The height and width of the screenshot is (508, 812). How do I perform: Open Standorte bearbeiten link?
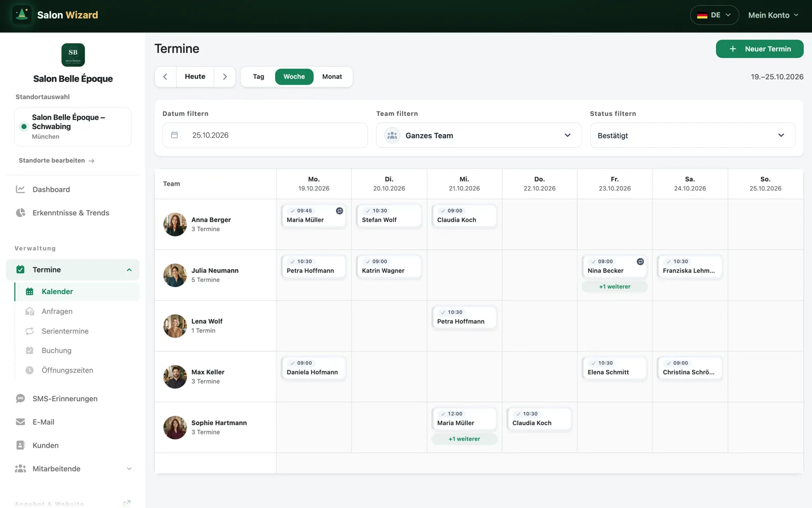pyautogui.click(x=57, y=161)
